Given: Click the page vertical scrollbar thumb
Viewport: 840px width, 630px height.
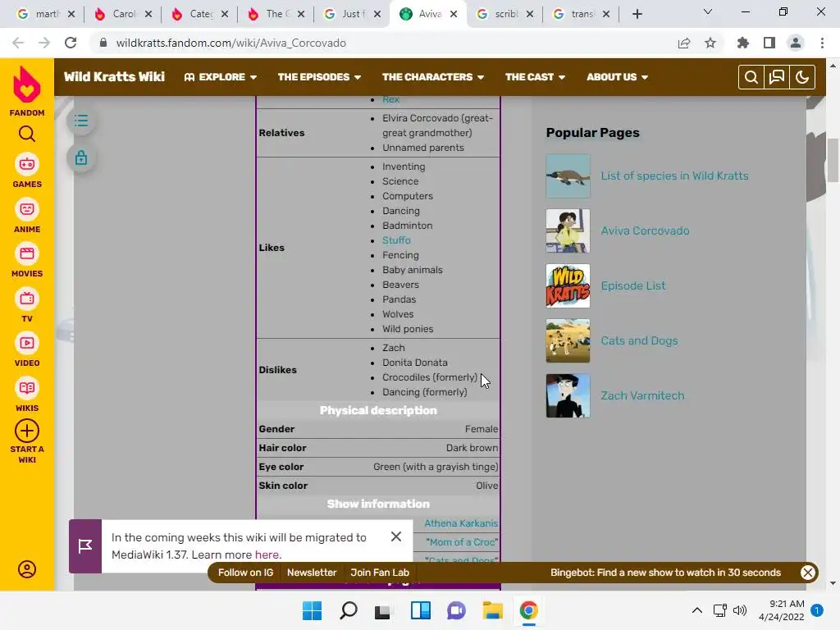Looking at the screenshot, I should 833,160.
